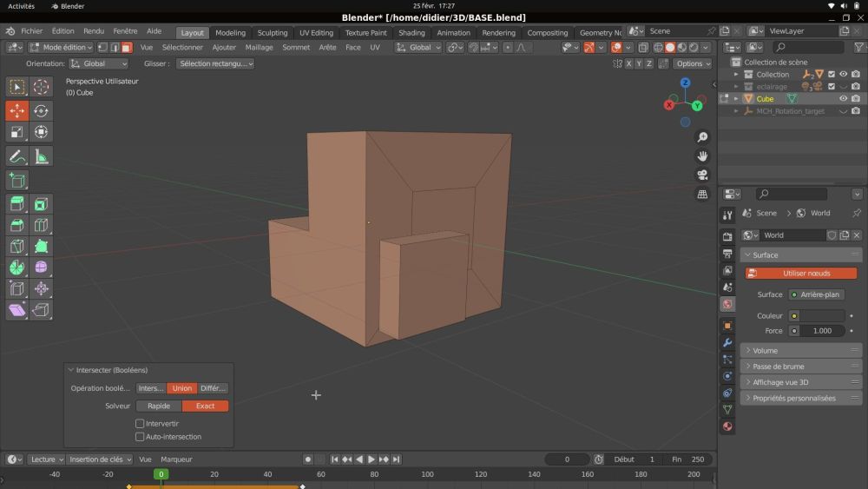Open Material properties tab icon

click(727, 426)
